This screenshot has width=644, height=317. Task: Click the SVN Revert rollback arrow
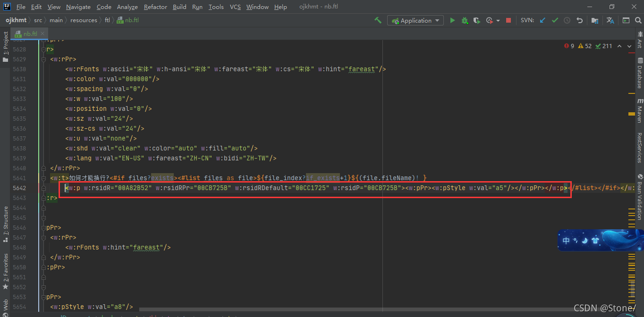point(579,20)
